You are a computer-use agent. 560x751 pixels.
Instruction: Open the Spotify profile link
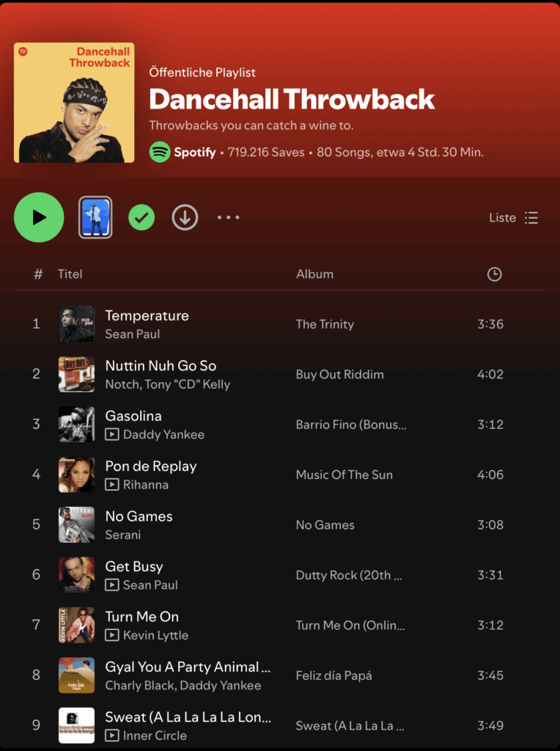tap(194, 153)
